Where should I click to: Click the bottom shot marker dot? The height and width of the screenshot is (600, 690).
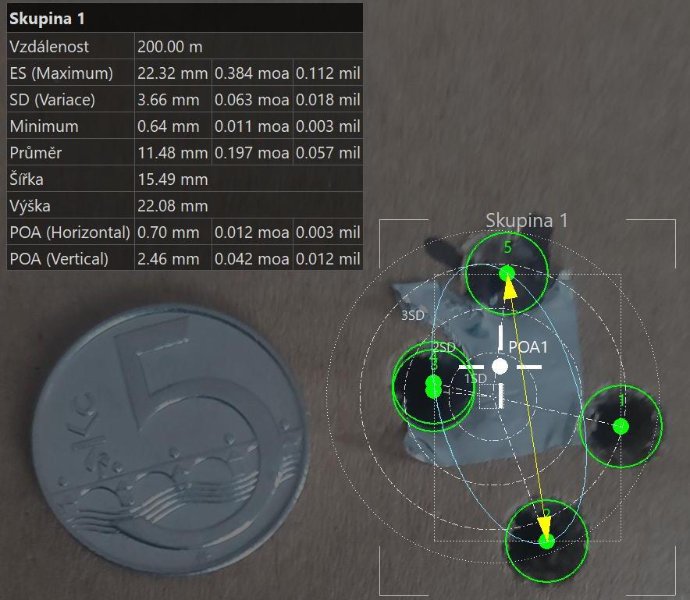point(546,541)
